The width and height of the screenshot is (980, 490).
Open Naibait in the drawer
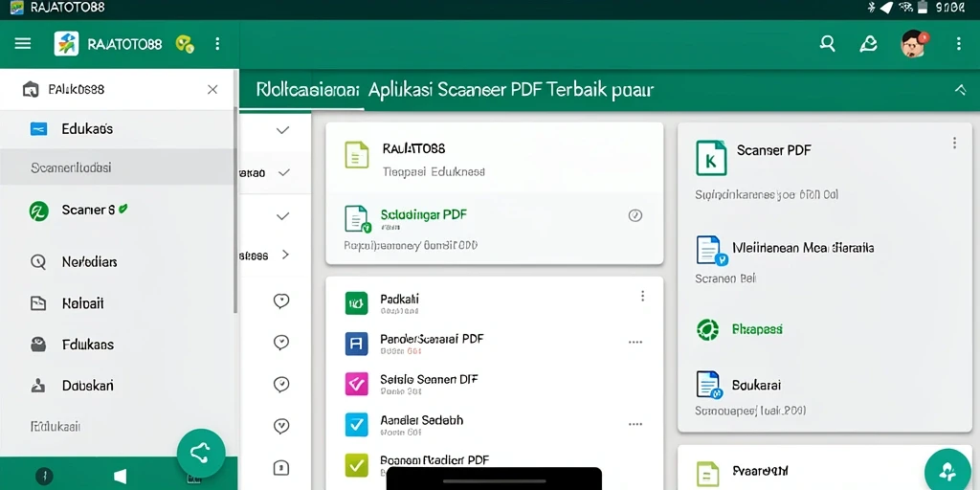(x=119, y=303)
